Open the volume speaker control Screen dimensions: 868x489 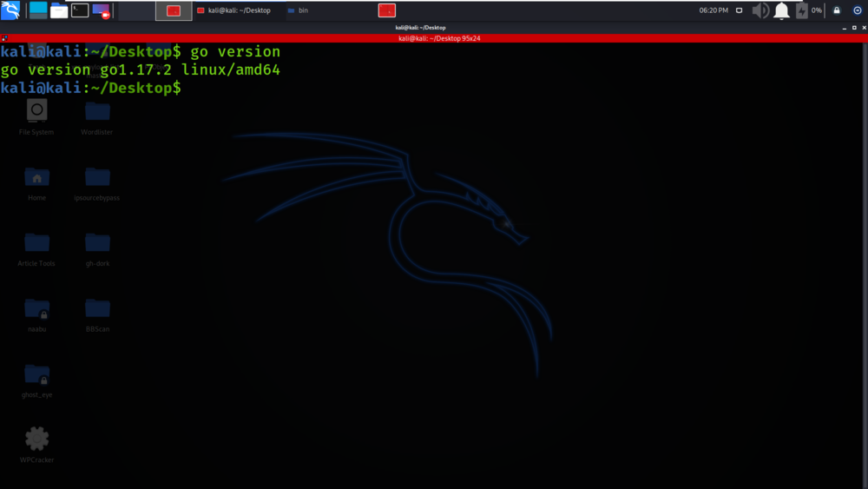pos(760,10)
